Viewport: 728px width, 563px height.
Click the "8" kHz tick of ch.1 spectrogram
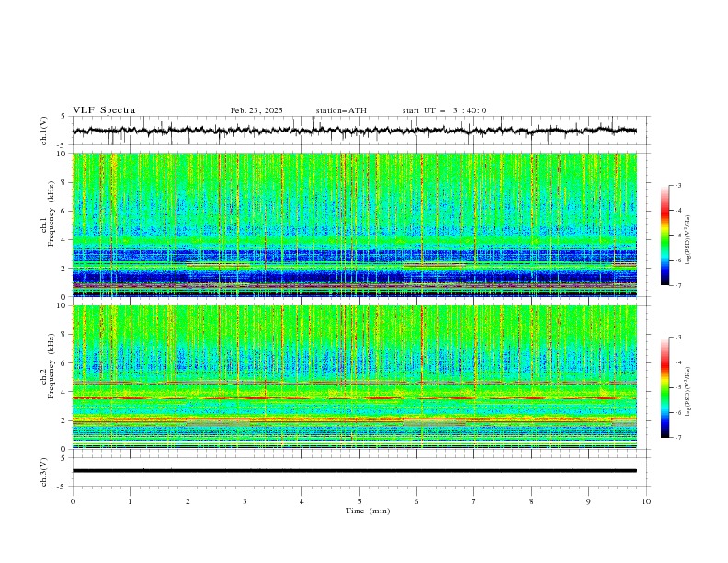[x=65, y=182]
